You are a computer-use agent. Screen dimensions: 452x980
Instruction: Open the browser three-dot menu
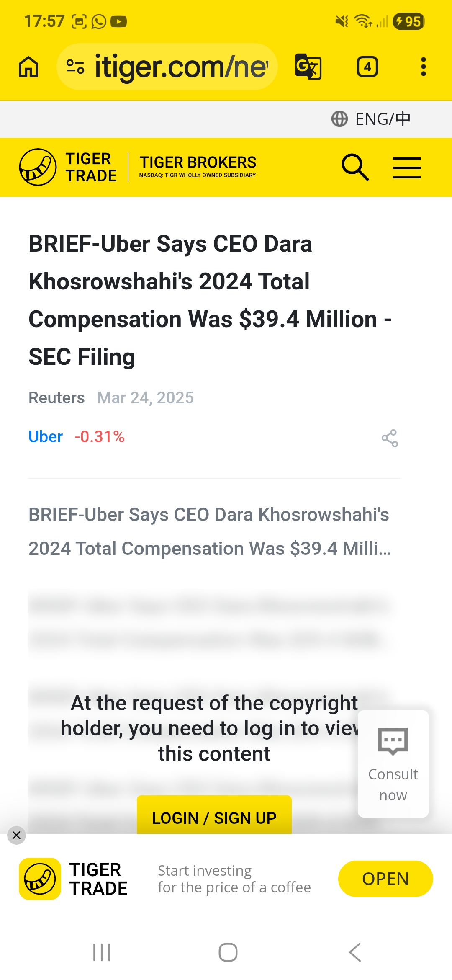click(424, 67)
